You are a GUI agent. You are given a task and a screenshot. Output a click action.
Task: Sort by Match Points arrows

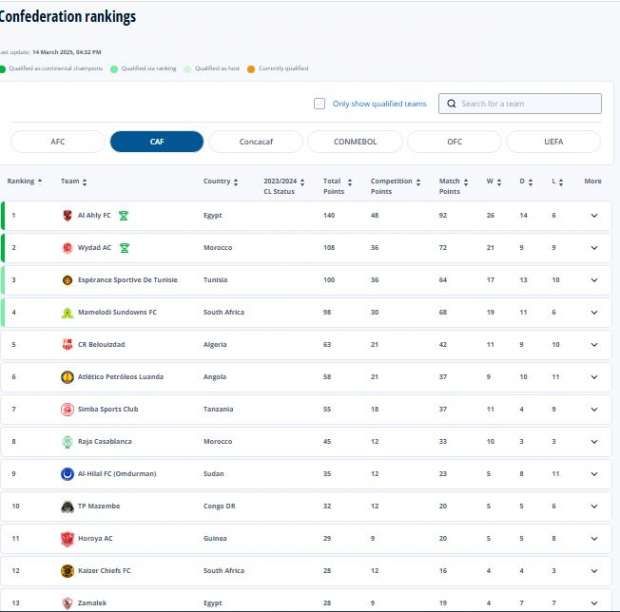click(466, 182)
